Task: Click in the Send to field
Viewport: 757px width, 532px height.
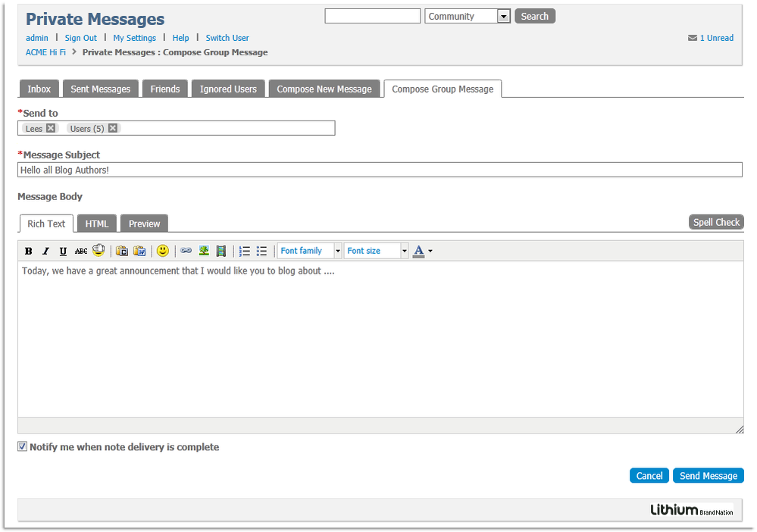Action: [177, 128]
